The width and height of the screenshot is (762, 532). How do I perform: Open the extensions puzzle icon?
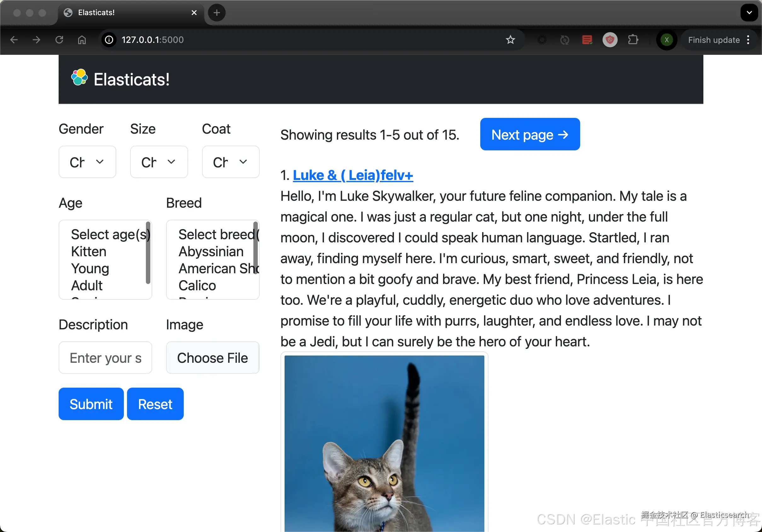(633, 40)
